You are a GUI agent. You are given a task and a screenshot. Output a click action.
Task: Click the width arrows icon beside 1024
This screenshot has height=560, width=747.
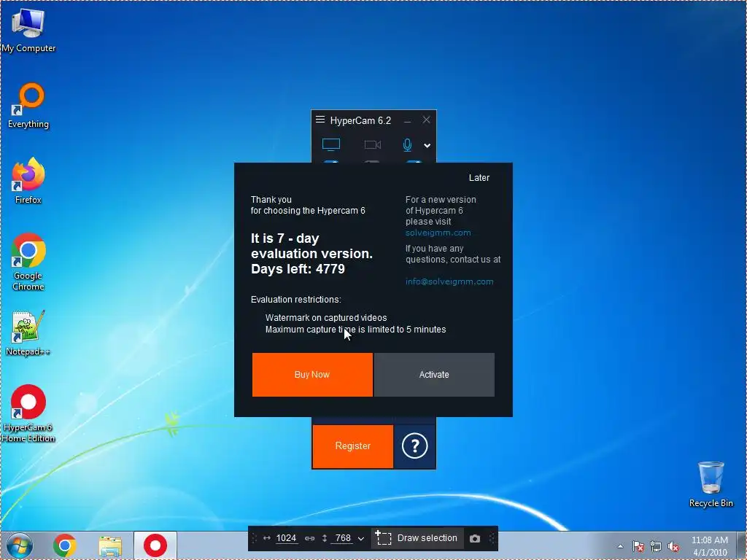(267, 538)
